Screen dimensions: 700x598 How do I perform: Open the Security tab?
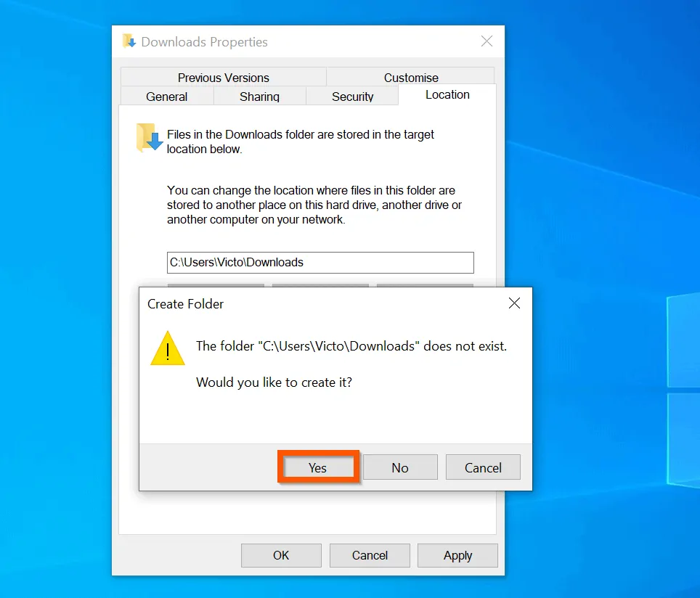(352, 96)
